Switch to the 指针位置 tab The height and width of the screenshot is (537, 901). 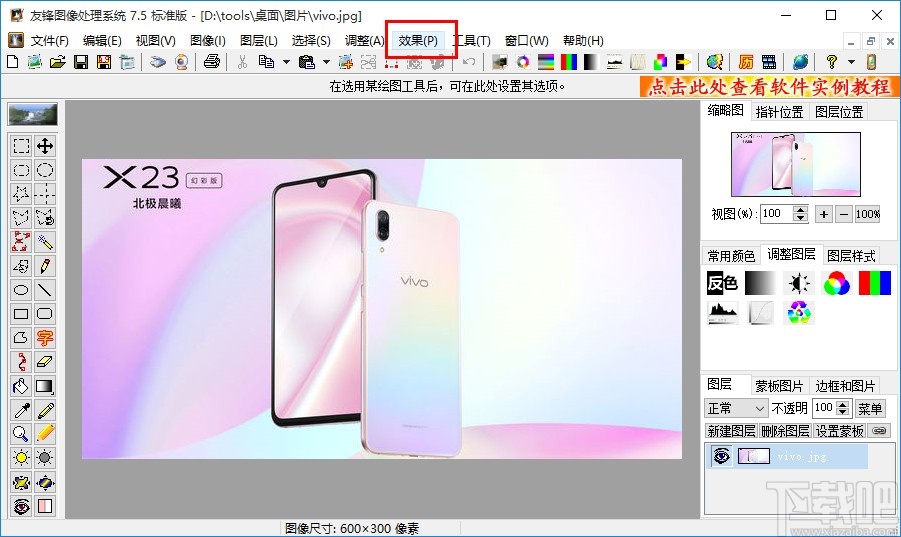click(779, 112)
